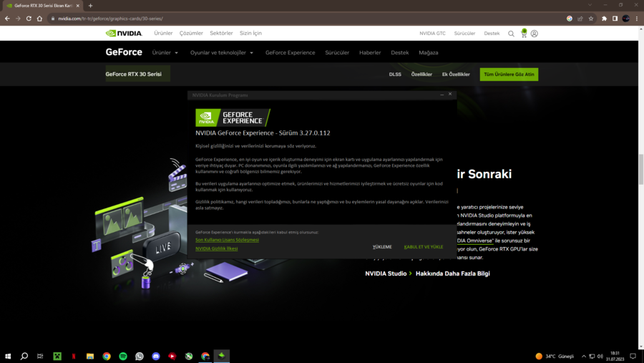
Task: Open WhatsApp from taskbar
Action: coord(140,356)
